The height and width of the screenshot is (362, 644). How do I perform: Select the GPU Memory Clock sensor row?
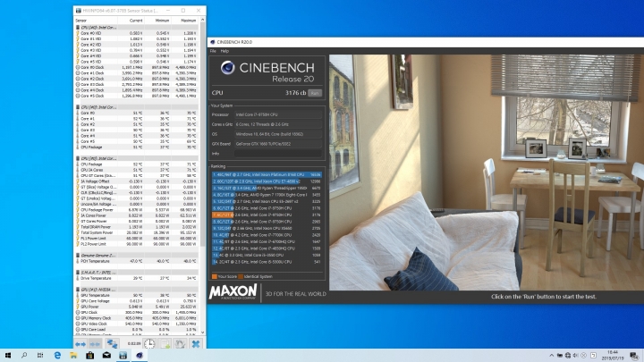click(136, 318)
